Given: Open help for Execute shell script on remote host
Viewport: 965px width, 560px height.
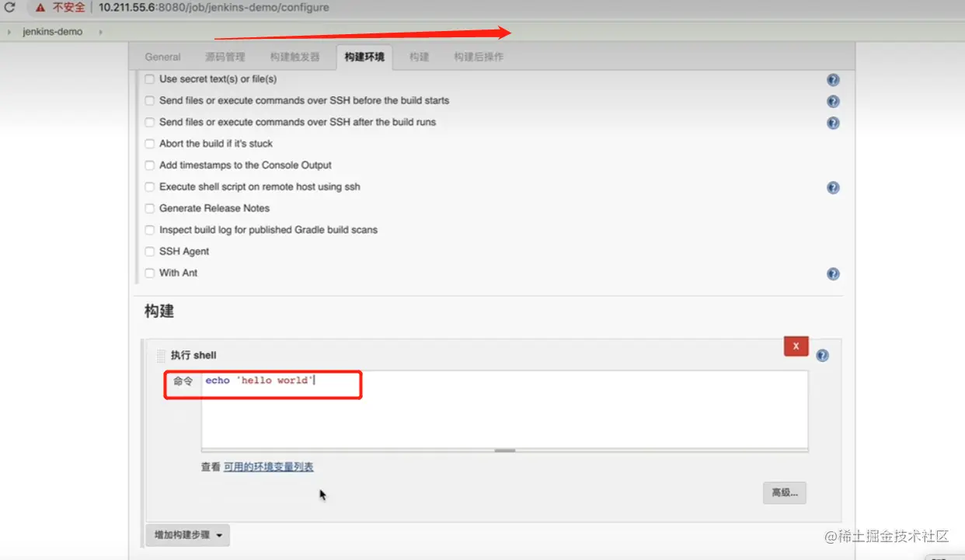Looking at the screenshot, I should tap(833, 187).
